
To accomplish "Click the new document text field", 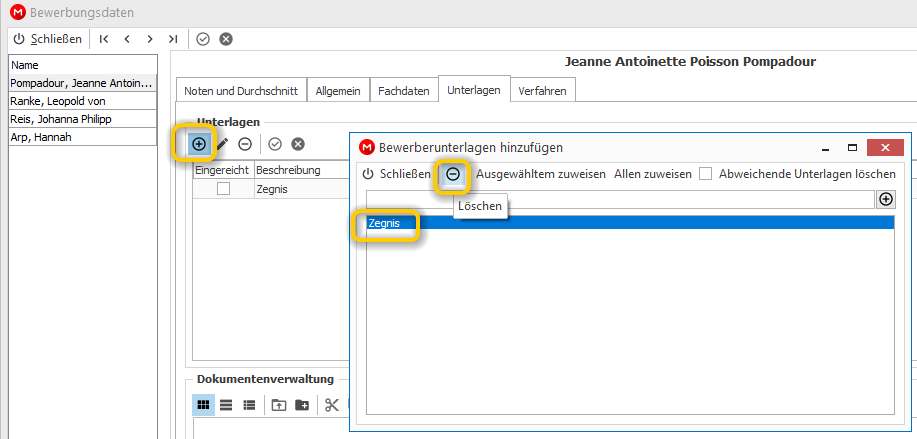I will 620,199.
